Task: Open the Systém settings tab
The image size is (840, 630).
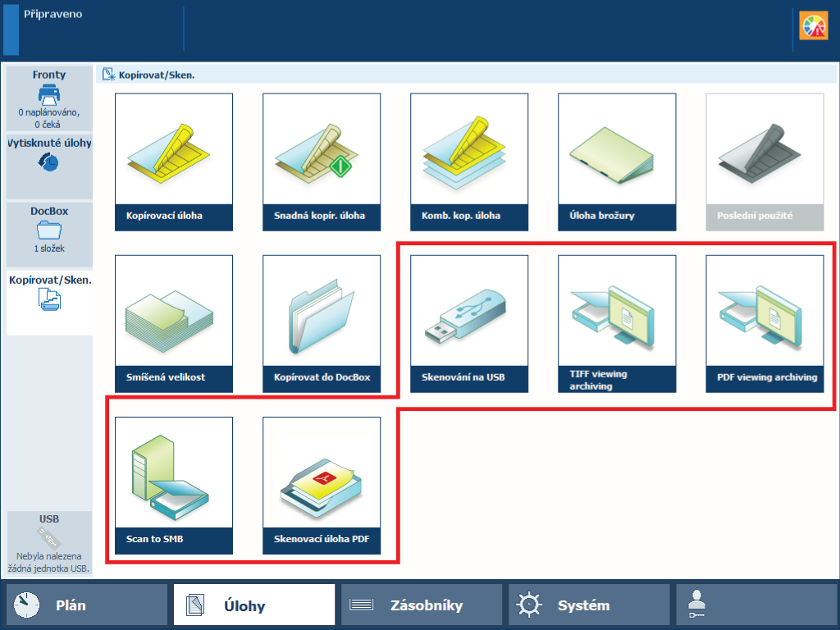Action: coord(589,605)
